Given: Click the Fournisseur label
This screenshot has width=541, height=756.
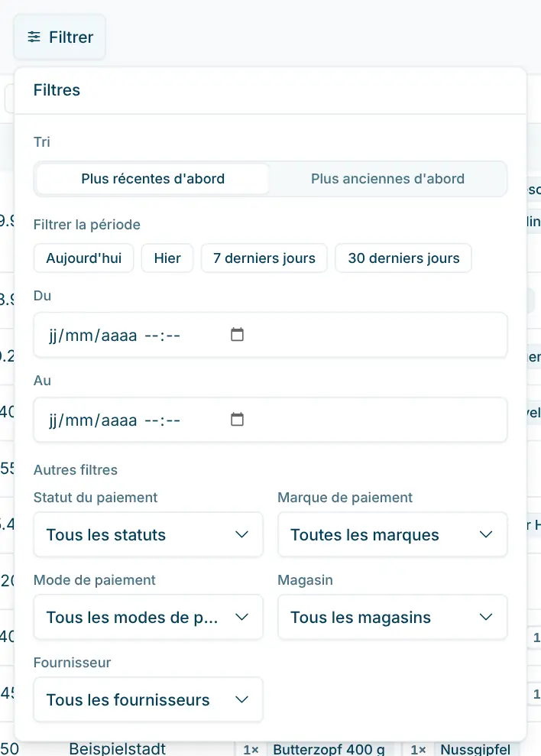Looking at the screenshot, I should tap(73, 663).
